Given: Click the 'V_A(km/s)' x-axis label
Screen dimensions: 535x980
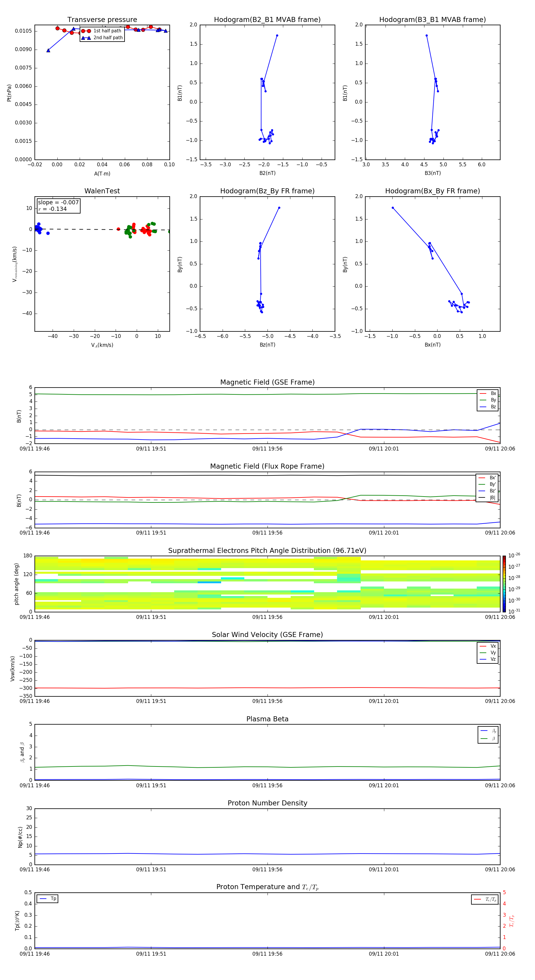Looking at the screenshot, I should coord(102,345).
